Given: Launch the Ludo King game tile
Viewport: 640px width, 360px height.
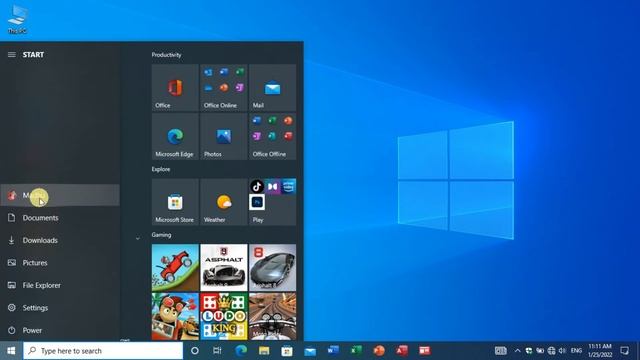Looking at the screenshot, I should tap(224, 316).
